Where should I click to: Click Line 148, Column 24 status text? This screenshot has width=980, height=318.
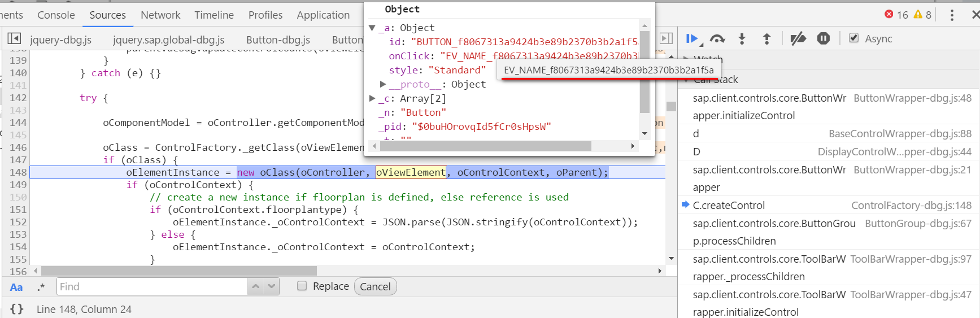tap(84, 309)
